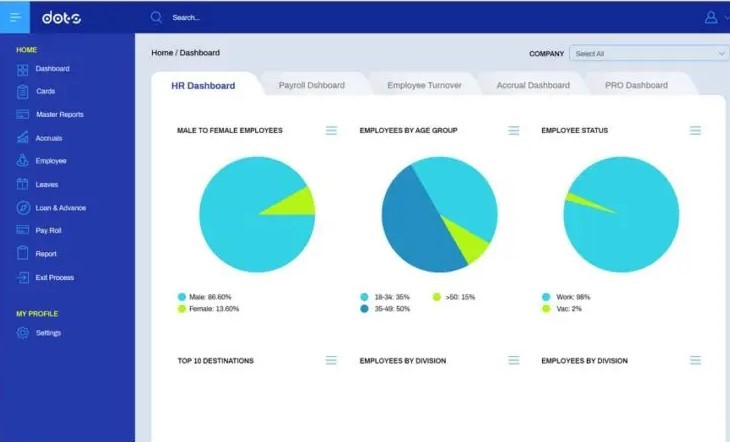Open the Leaves sidebar link
Screen dimensions: 730x442
click(47, 184)
